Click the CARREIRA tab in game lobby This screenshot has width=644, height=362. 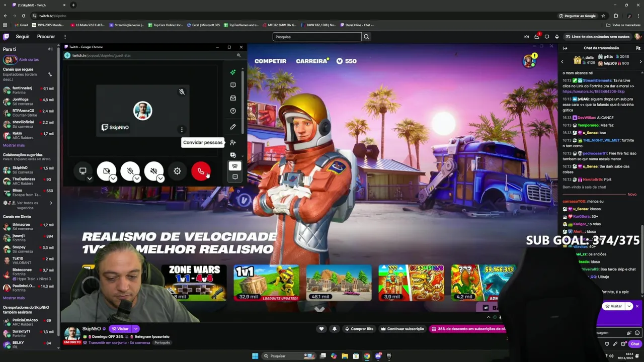coord(311,61)
